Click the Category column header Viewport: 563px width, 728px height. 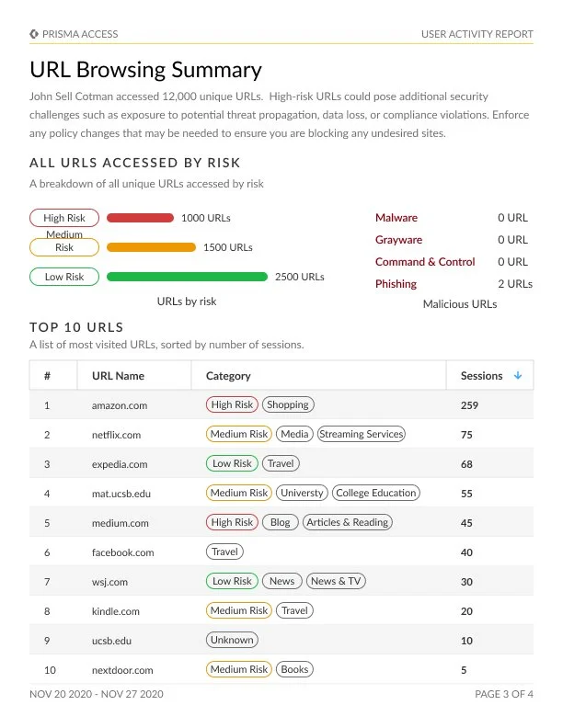318,376
